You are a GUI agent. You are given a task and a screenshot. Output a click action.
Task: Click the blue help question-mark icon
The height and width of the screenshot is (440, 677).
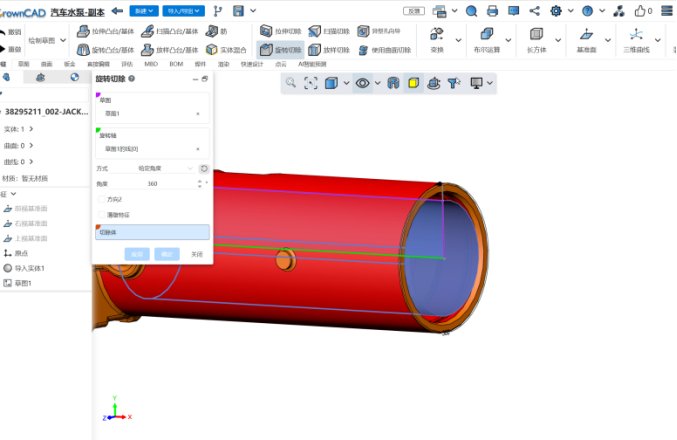pyautogui.click(x=587, y=11)
